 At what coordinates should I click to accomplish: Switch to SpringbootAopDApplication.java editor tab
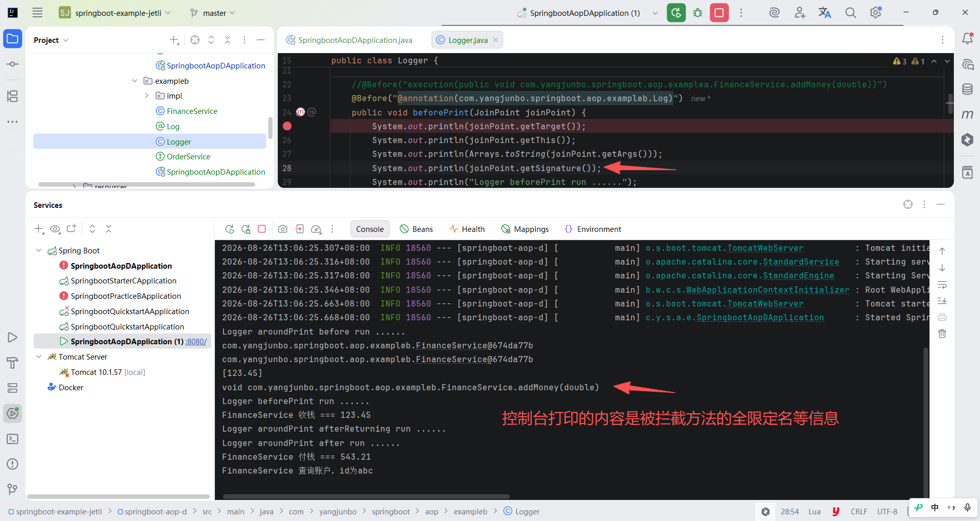[349, 40]
